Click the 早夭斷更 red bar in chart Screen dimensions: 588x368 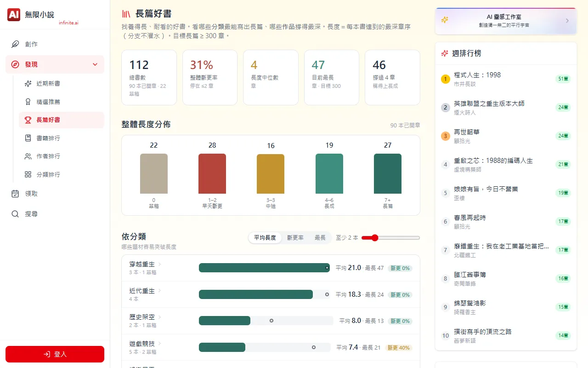(212, 173)
